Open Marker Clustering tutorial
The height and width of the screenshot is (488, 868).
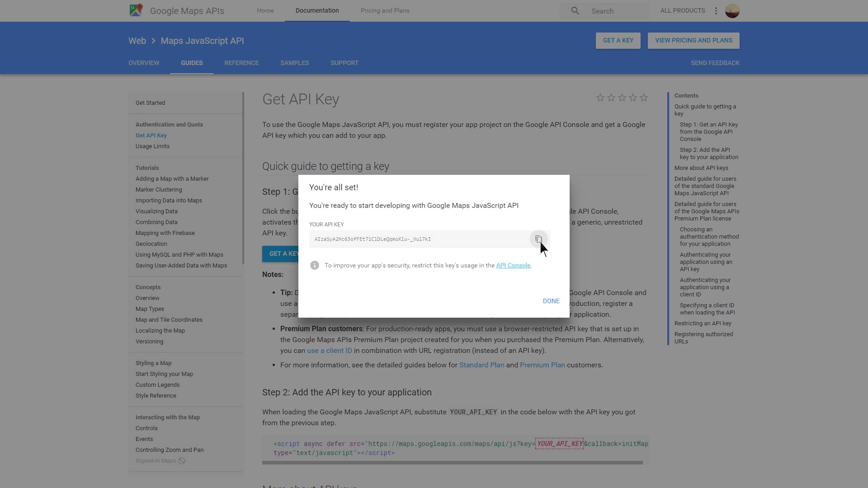coord(159,190)
